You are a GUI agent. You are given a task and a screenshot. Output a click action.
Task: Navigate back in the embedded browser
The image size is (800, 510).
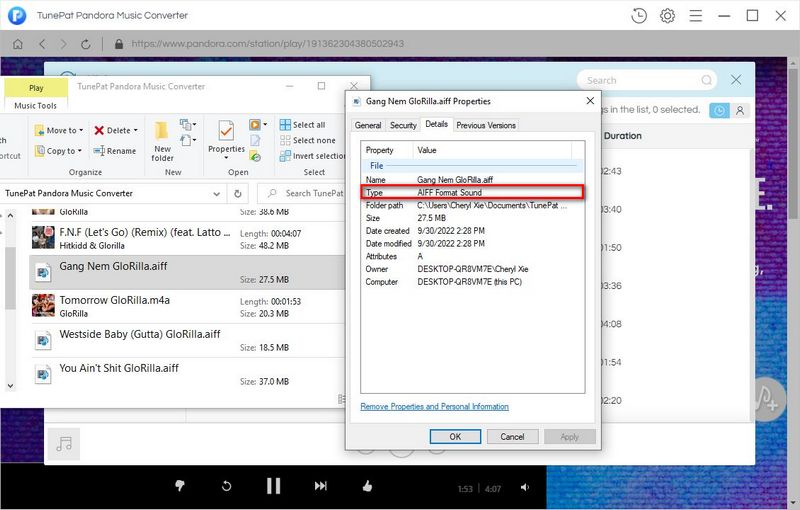tap(42, 44)
